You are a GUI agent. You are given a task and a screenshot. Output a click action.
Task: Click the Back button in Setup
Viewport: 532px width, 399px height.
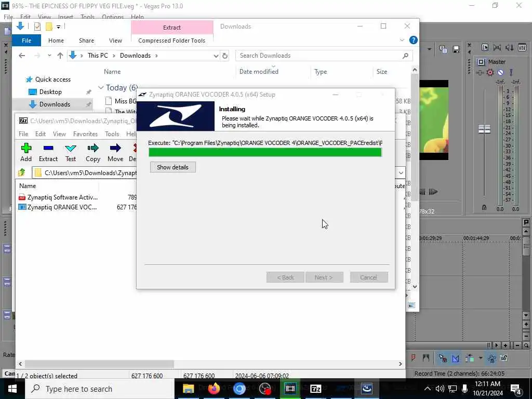285,277
